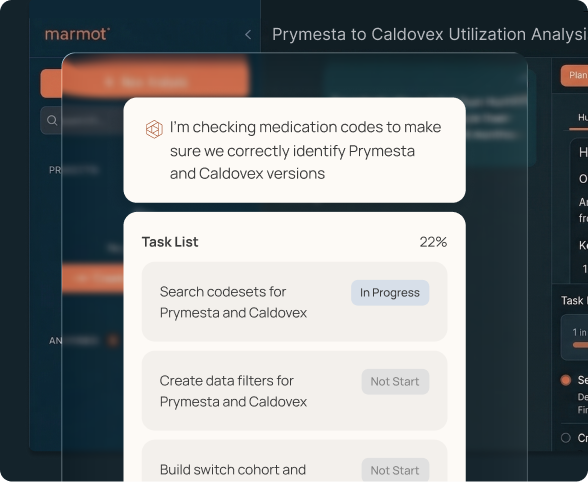The image size is (588, 482).
Task: Click the Prymesta to Caldovex analysis title
Action: coord(430,35)
